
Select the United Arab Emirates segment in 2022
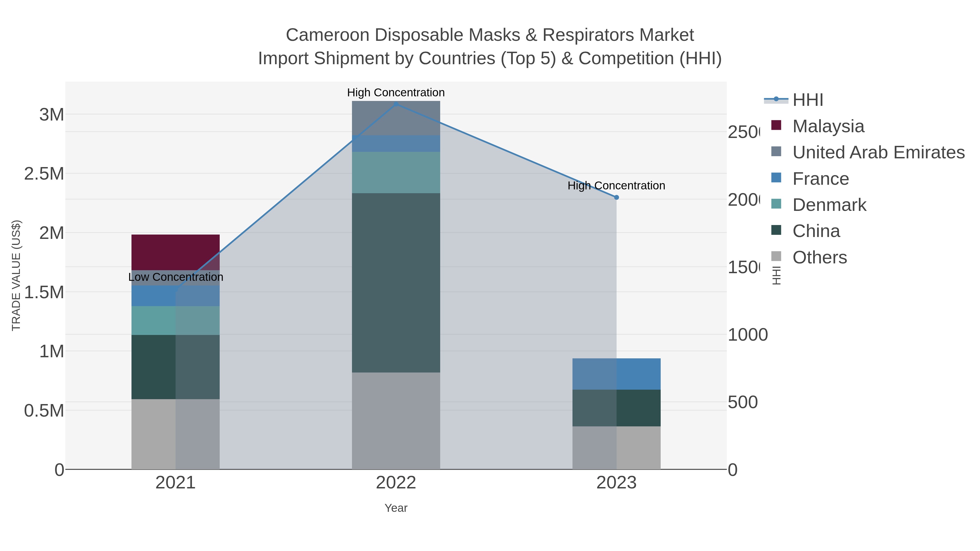(396, 118)
